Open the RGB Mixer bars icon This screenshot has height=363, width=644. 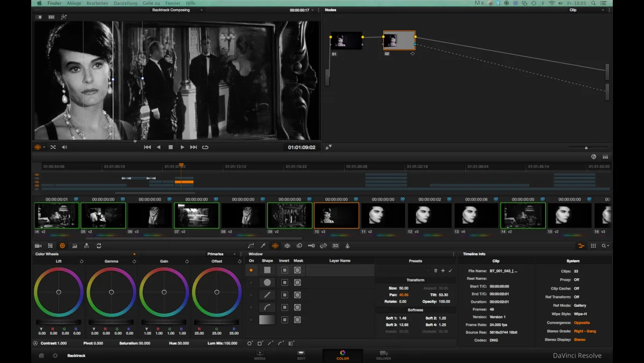coord(75,246)
